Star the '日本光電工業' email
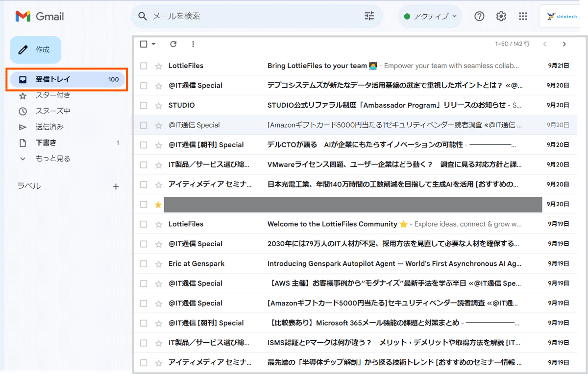 click(x=158, y=185)
